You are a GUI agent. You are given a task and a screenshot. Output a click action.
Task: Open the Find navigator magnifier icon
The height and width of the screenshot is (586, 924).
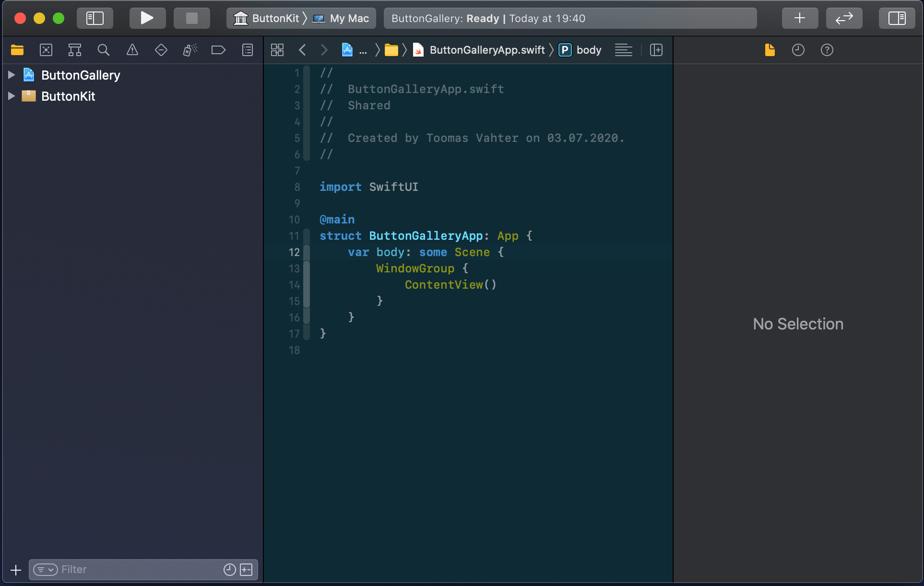[103, 50]
